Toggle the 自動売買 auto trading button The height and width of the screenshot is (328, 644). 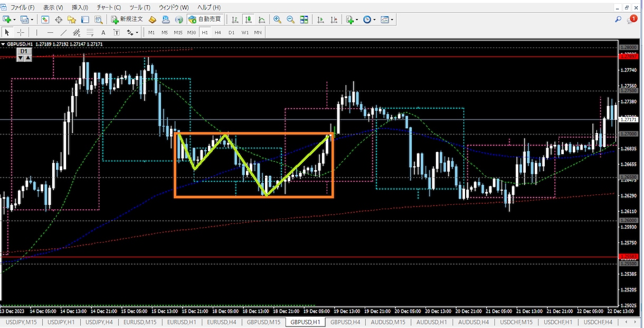coord(205,20)
